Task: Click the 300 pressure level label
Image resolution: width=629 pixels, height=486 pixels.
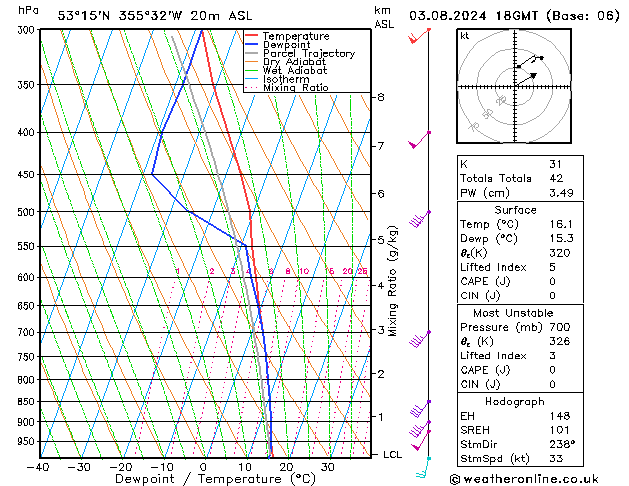Action: point(27,30)
